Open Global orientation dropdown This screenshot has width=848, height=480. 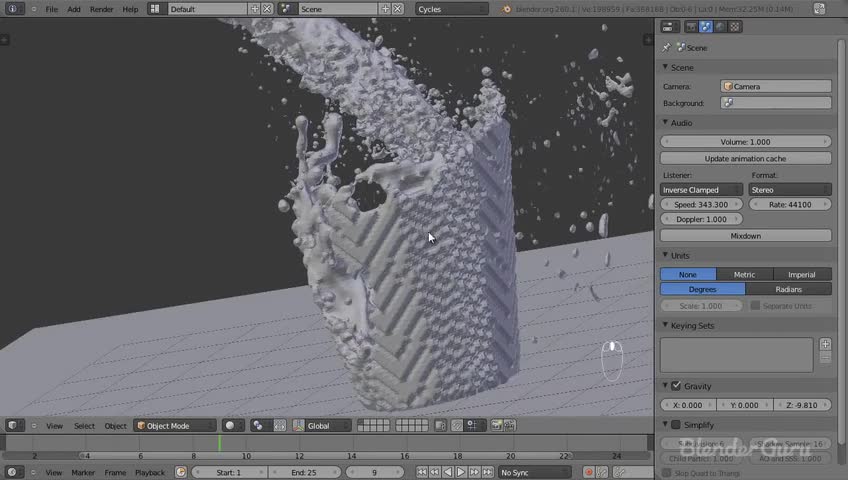pos(328,425)
